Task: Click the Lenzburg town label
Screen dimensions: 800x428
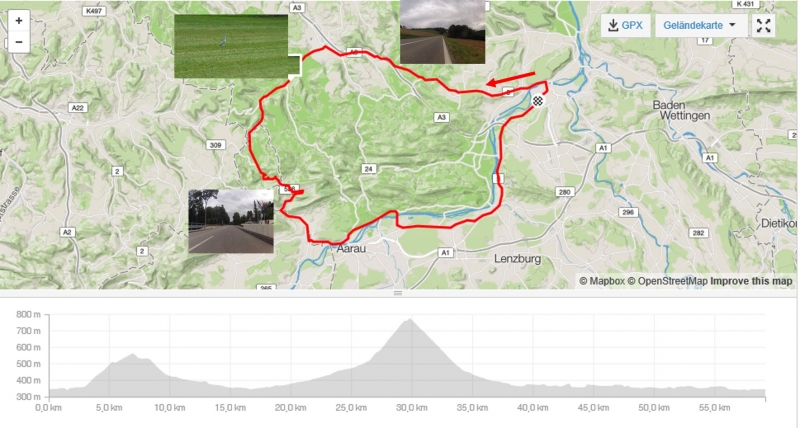Action: [x=517, y=259]
